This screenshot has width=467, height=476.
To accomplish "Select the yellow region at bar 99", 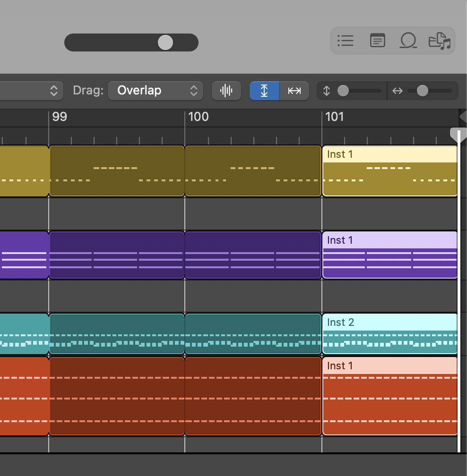I will point(117,171).
